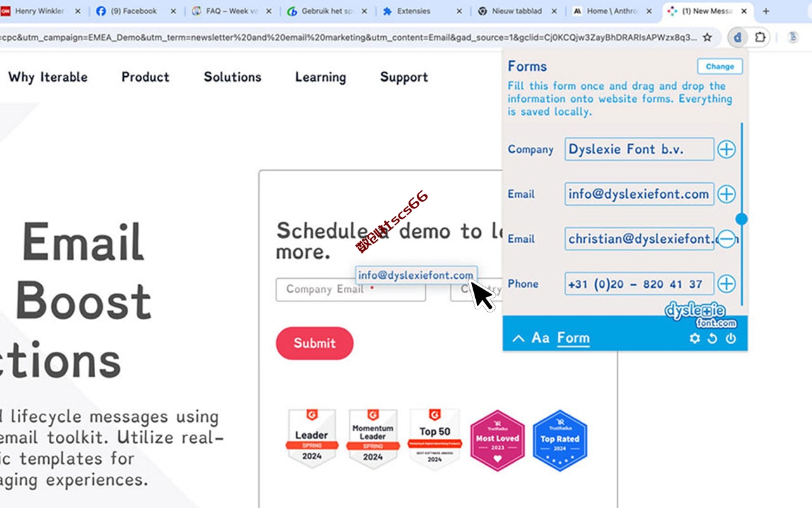Click the Momentum Leader Spring 2024 badge
This screenshot has height=508, width=812.
(373, 439)
